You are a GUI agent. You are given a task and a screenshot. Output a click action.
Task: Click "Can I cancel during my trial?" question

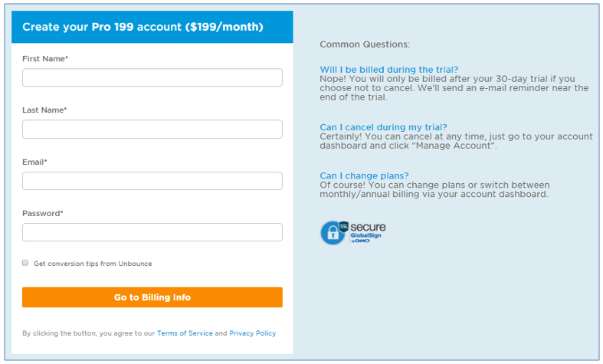point(383,127)
